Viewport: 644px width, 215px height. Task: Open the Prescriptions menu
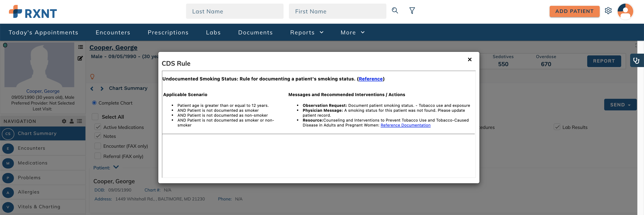(168, 32)
